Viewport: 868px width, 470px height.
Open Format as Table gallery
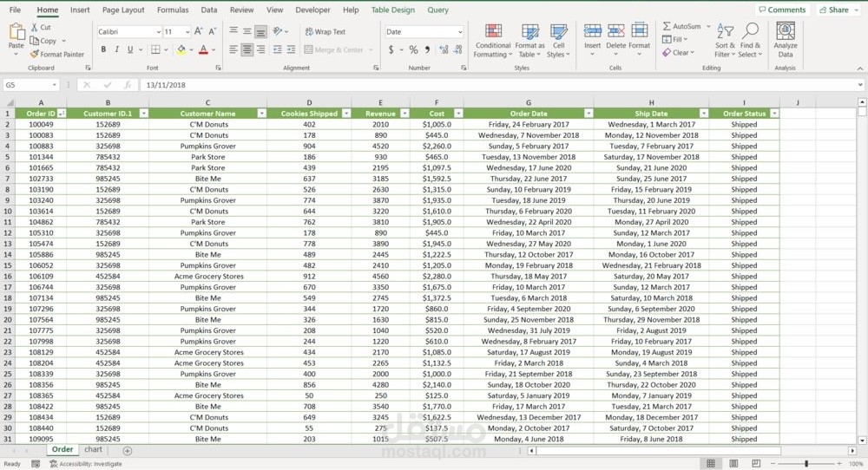click(x=529, y=41)
